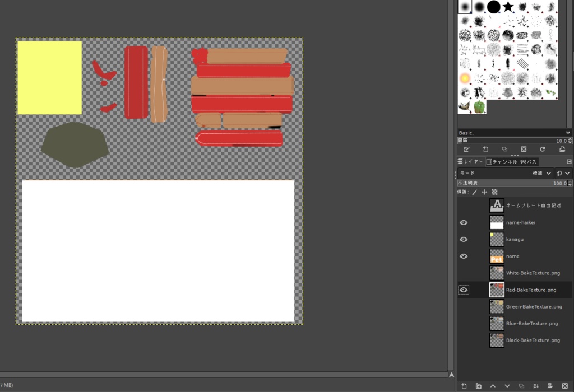The image size is (574, 392).
Task: Hide the Red-BakeTexture.png layer
Action: click(x=464, y=290)
